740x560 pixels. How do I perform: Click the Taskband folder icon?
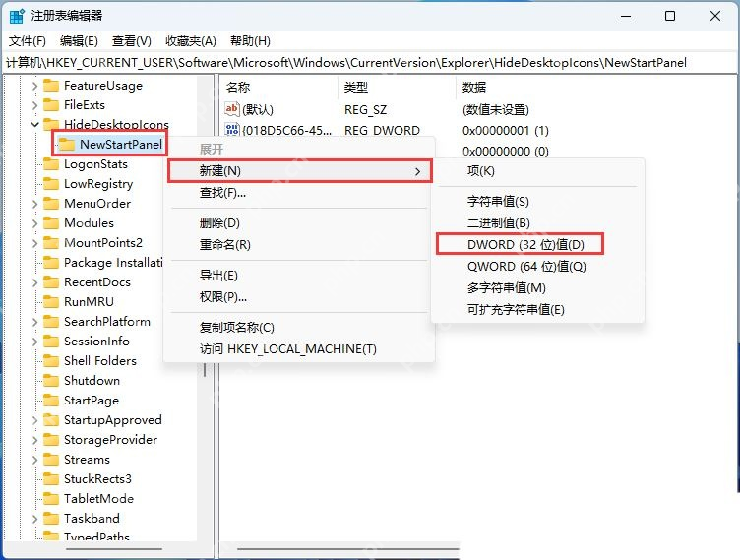(51, 519)
